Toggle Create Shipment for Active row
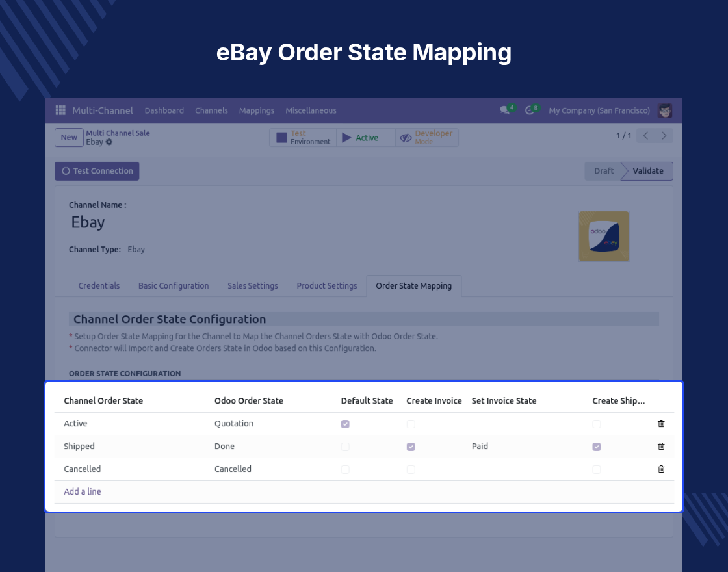This screenshot has height=572, width=728. 597,424
